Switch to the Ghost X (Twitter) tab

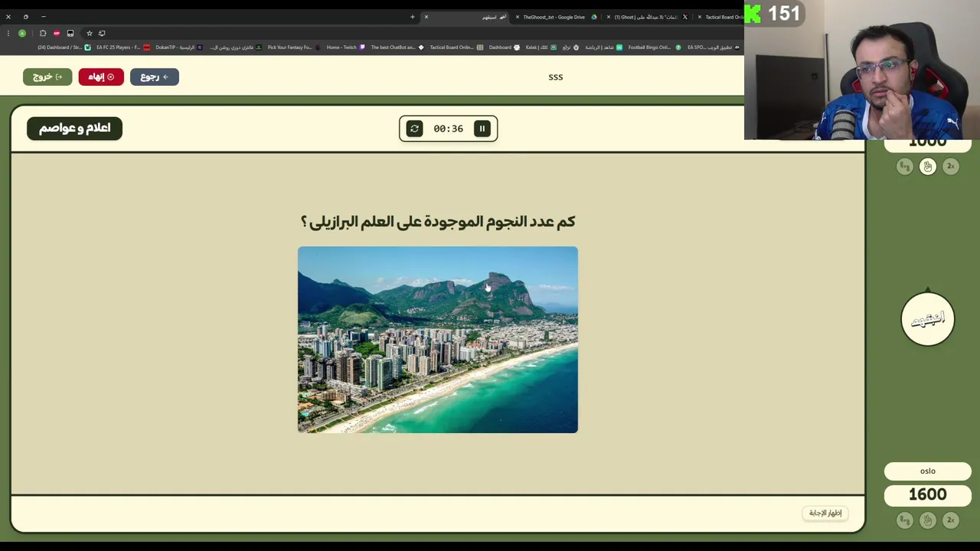[648, 17]
